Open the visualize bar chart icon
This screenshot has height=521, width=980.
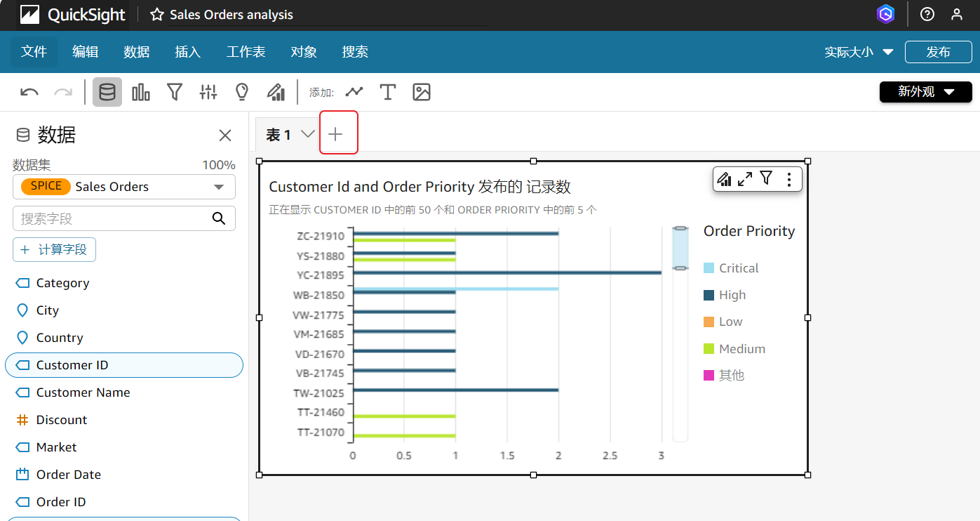(x=141, y=92)
